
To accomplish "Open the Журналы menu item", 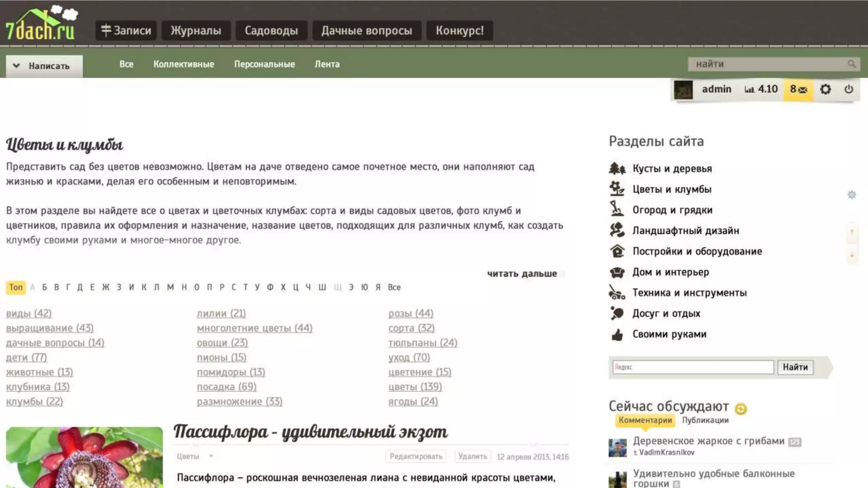I will (x=196, y=30).
